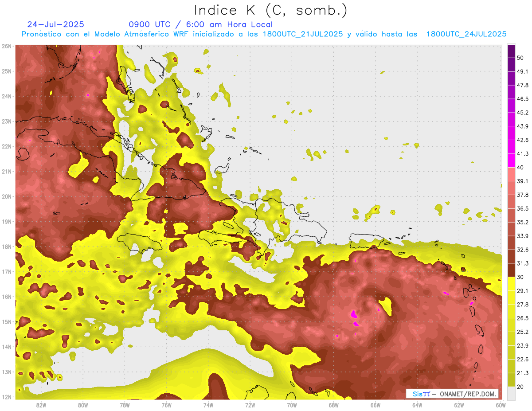This screenshot has height=411, width=532.
Task: Click the gray swatch below 20 on the scale
Action: (x=511, y=393)
